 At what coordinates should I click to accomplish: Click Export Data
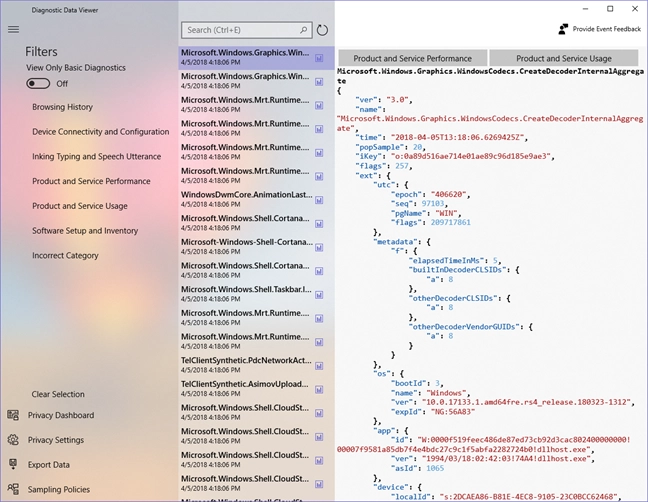tap(49, 465)
